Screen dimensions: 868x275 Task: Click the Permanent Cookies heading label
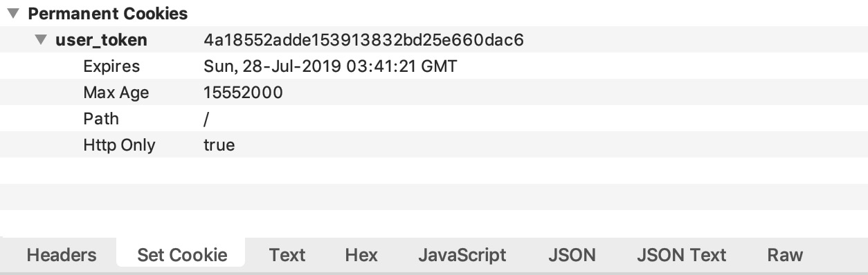click(x=108, y=14)
